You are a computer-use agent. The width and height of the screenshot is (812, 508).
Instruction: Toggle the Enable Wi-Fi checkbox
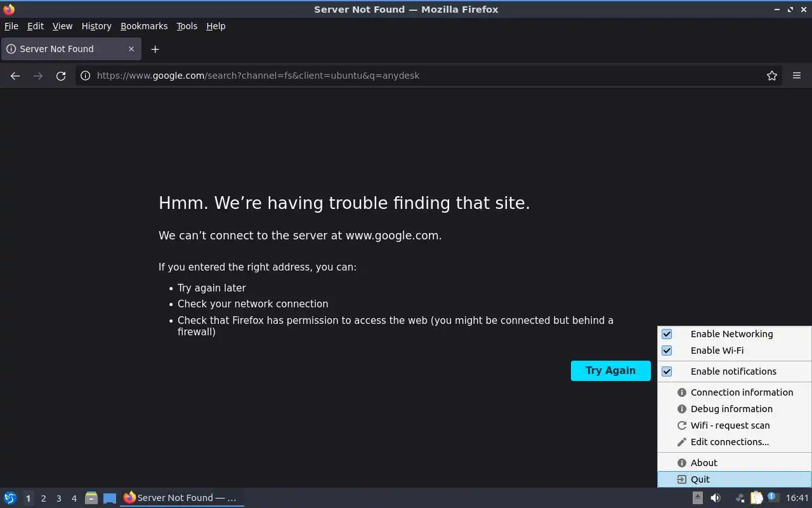(667, 351)
